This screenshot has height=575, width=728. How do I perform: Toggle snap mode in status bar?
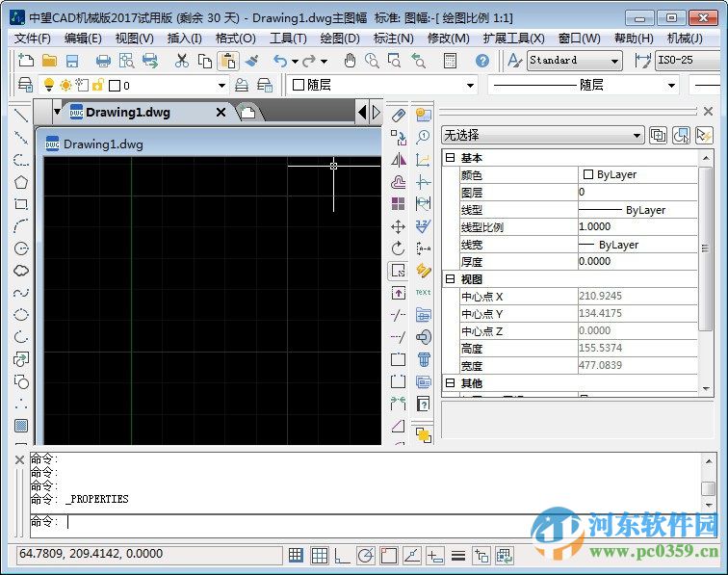(x=296, y=555)
